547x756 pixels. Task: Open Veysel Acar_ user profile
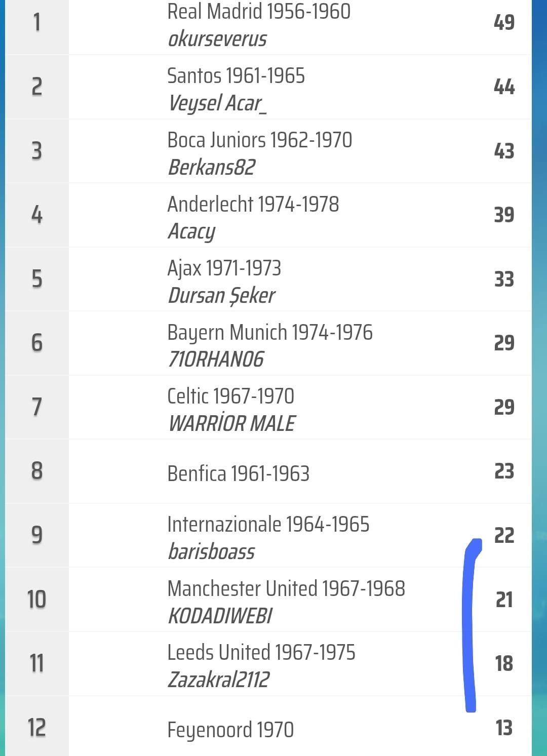tap(217, 103)
